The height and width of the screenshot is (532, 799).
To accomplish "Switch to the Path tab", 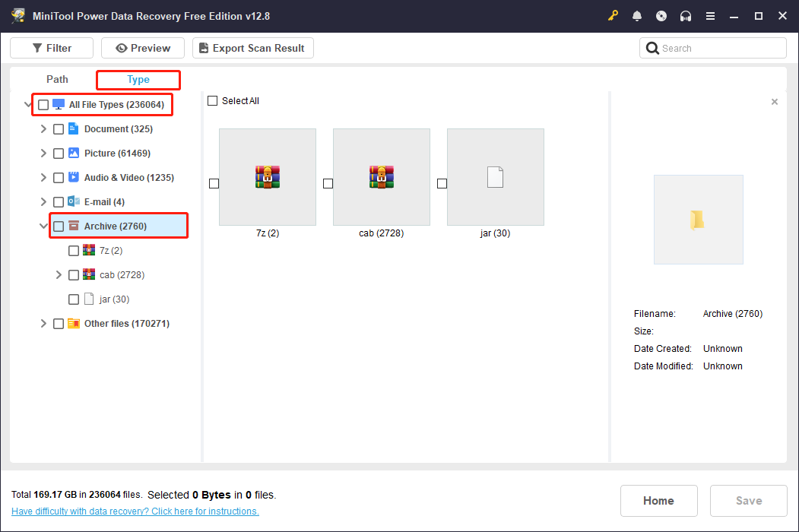I will click(x=56, y=79).
